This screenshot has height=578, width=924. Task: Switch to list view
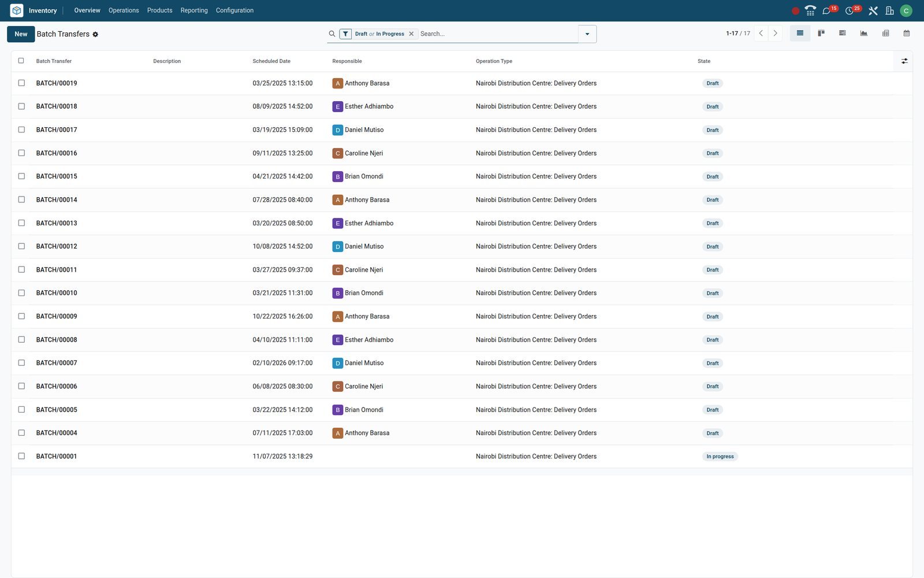[800, 34]
